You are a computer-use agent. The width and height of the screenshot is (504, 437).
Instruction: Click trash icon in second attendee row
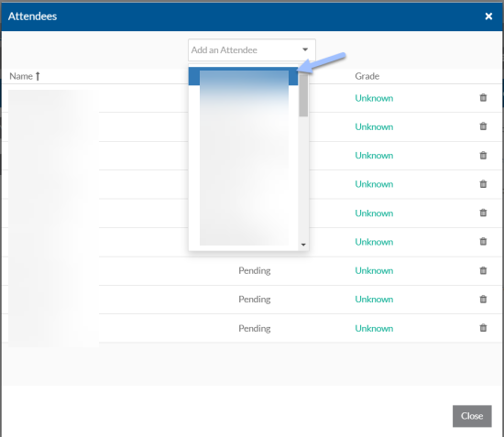point(483,126)
